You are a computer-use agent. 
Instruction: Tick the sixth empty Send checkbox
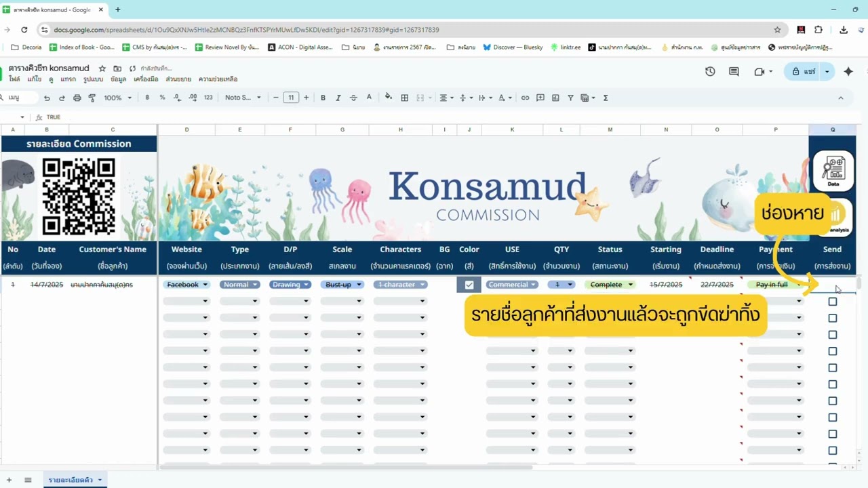[833, 384]
